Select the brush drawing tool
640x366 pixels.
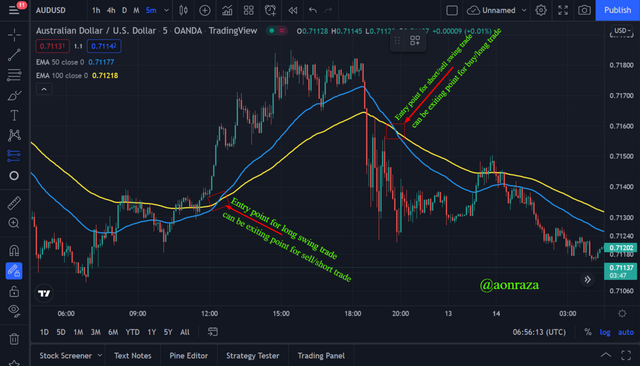14,95
